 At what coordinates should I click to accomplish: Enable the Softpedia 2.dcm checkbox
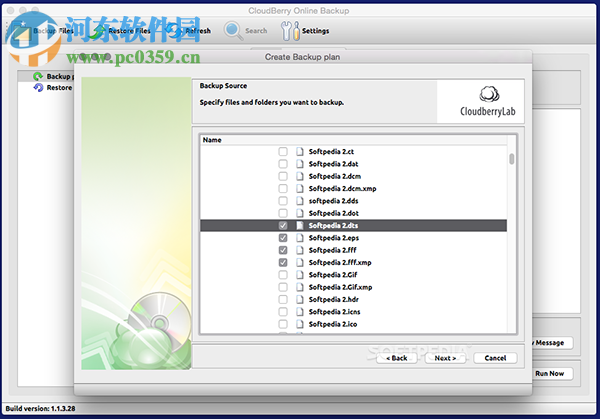coord(283,176)
